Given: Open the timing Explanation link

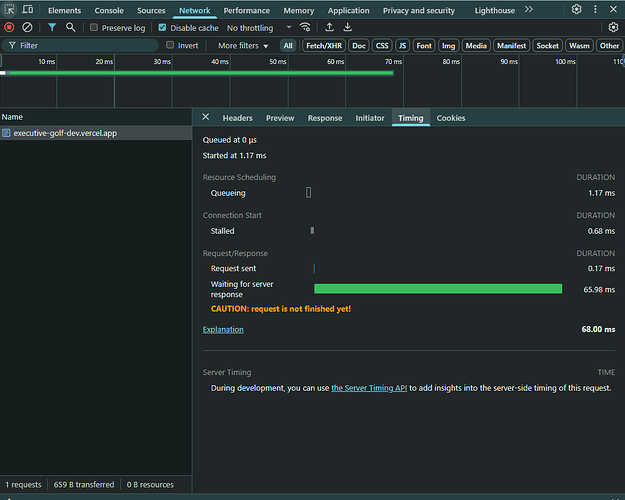Looking at the screenshot, I should pos(223,329).
